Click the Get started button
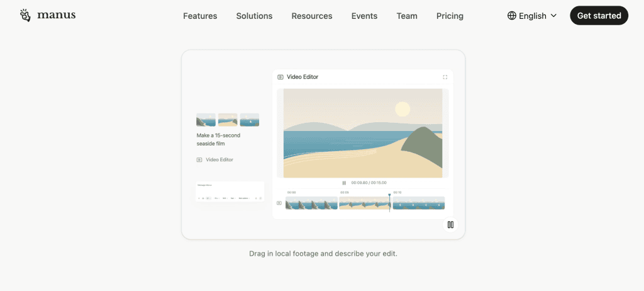This screenshot has height=291, width=644. [x=599, y=16]
